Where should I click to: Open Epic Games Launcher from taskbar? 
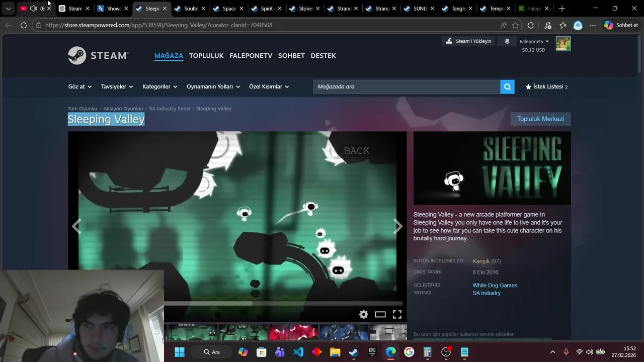pyautogui.click(x=372, y=352)
